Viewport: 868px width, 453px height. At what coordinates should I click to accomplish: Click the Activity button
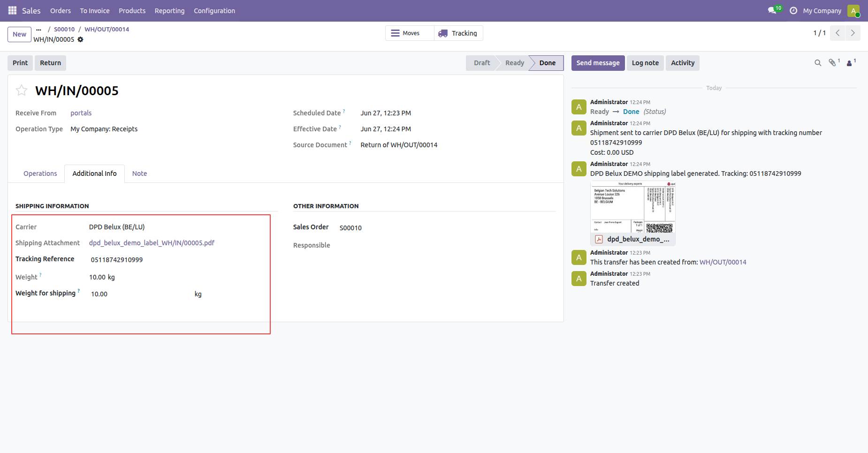pos(683,63)
